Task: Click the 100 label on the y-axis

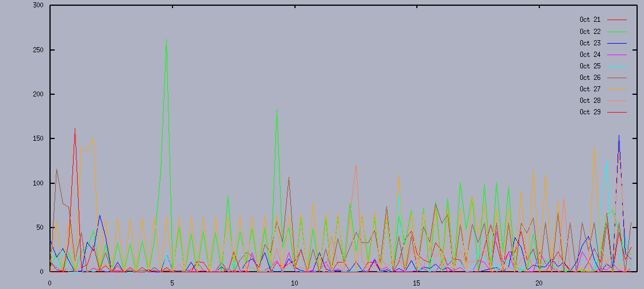Action: (39, 183)
